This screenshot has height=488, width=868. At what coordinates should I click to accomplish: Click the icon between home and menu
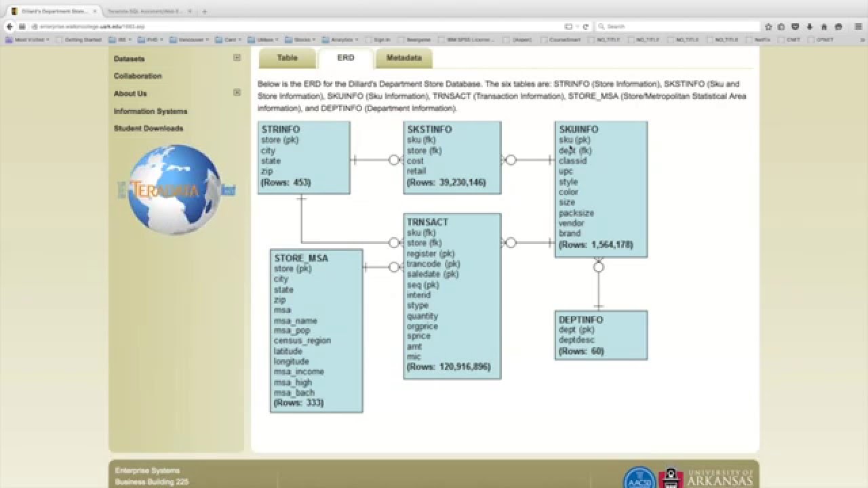coord(838,26)
